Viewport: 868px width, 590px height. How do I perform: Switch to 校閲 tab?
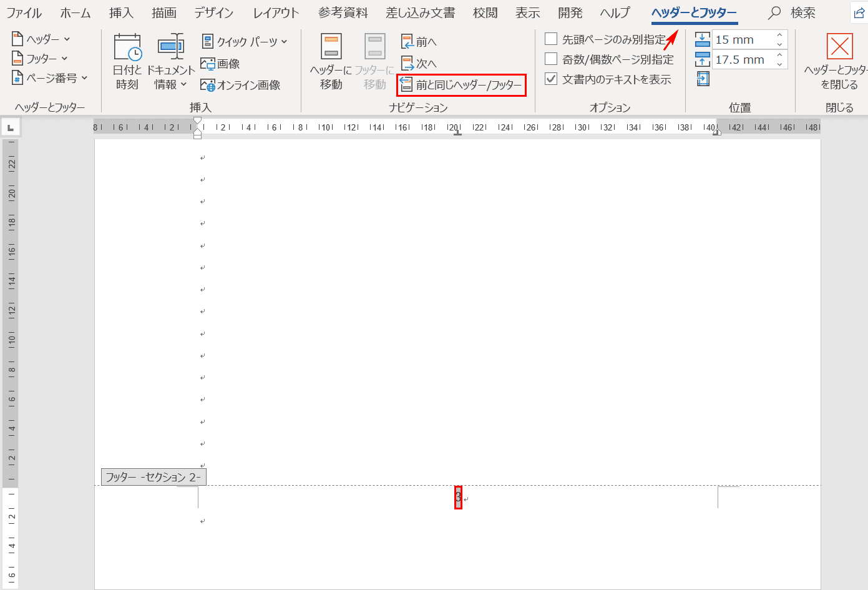point(485,13)
